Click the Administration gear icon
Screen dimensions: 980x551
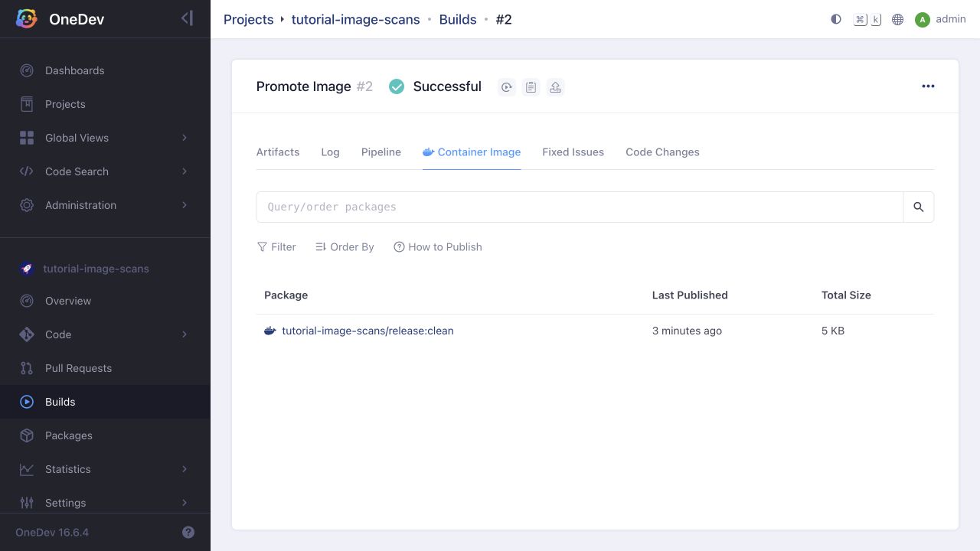27,205
